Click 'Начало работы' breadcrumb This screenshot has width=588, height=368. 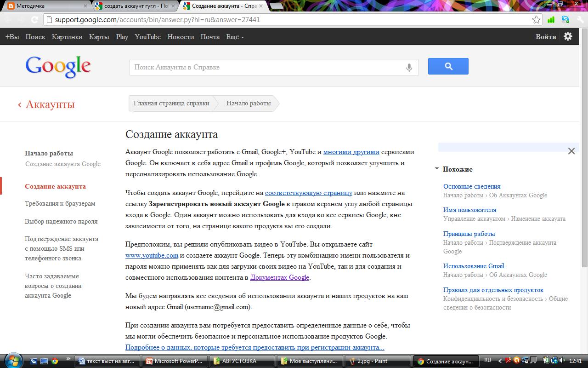[x=249, y=103]
